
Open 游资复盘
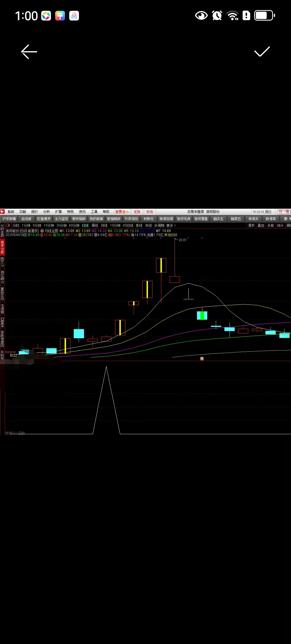point(201,219)
